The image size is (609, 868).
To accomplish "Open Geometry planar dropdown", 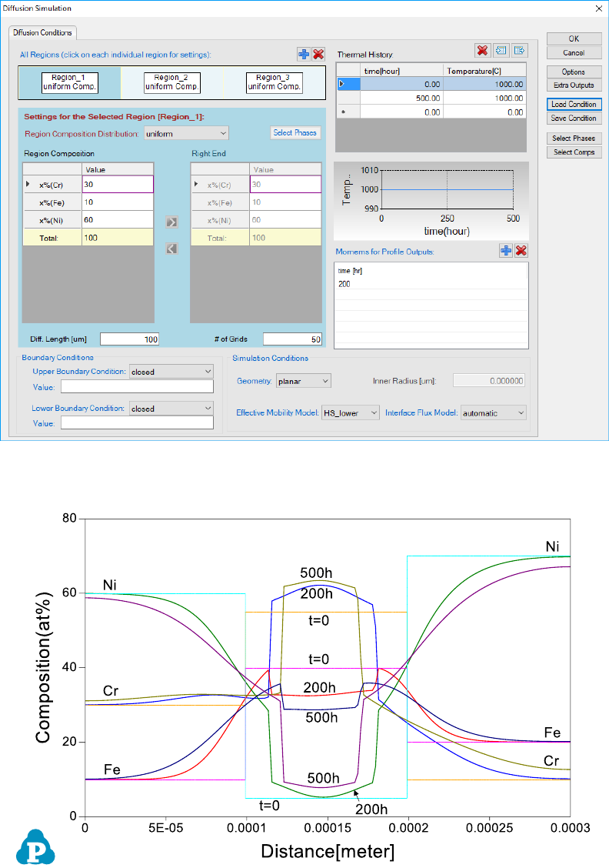I will 303,381.
